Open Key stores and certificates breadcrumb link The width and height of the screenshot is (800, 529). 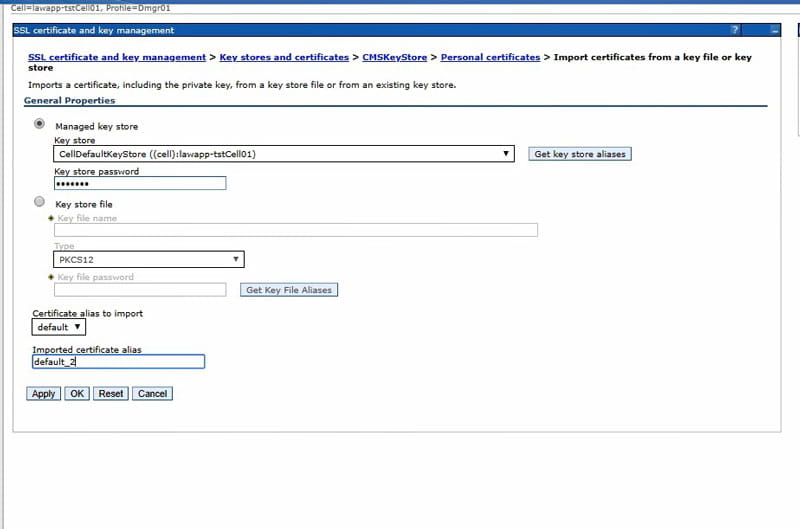[x=284, y=57]
